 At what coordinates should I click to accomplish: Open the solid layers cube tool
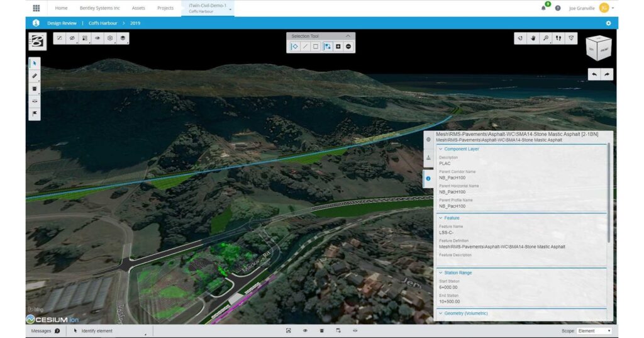[x=123, y=38]
